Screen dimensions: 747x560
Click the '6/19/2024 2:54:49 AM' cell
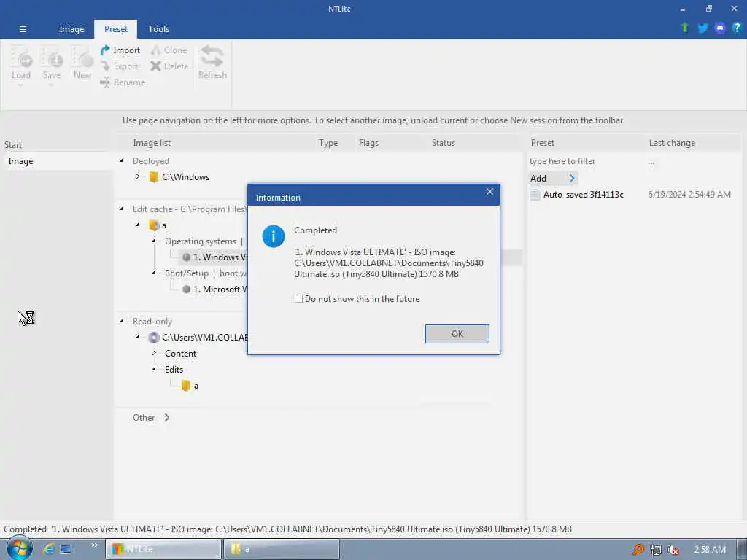[689, 194]
